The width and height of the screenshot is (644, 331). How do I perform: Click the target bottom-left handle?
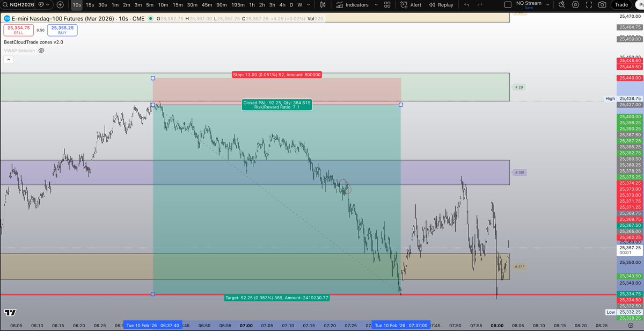(153, 294)
